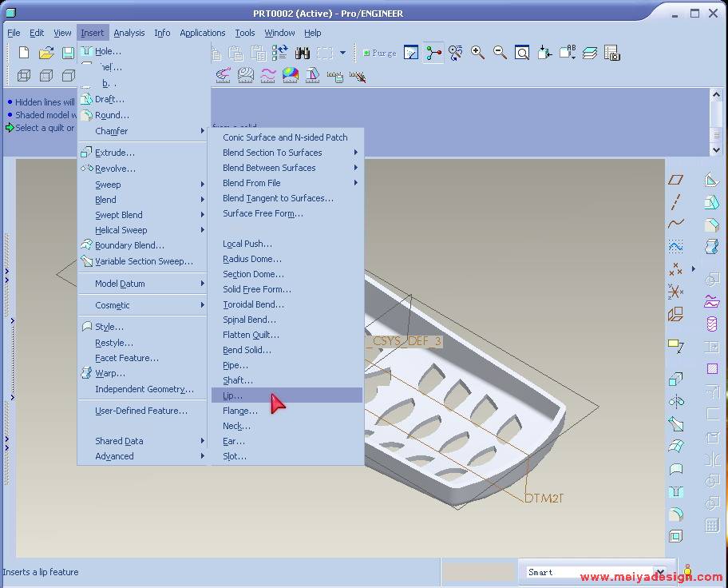Click the Repaint screen icon
The image size is (728, 588).
[x=411, y=53]
